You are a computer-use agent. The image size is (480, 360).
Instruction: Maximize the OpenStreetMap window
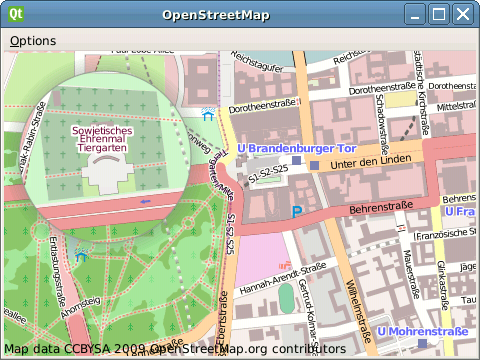[x=439, y=14]
